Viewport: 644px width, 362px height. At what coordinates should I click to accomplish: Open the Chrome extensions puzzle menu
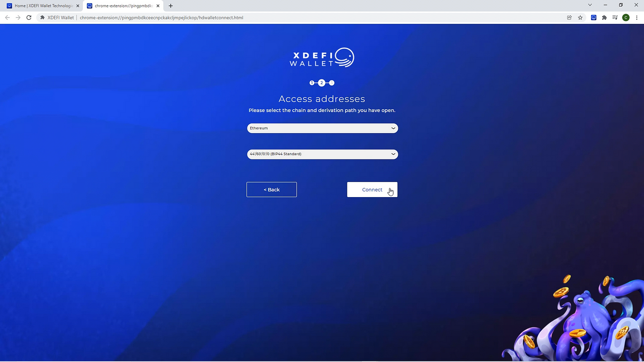tap(604, 17)
